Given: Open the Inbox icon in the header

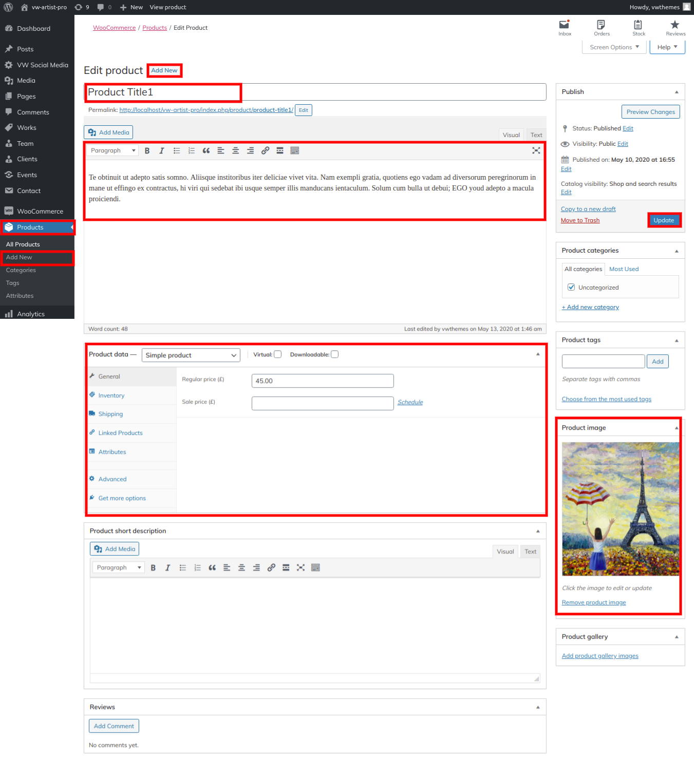Looking at the screenshot, I should 564,25.
